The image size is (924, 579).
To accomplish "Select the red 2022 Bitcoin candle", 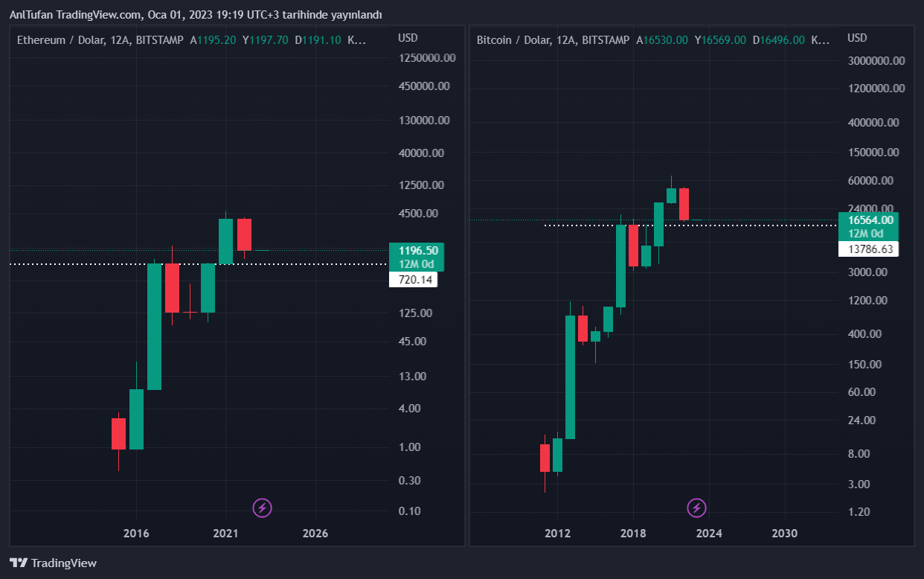I will click(x=684, y=204).
